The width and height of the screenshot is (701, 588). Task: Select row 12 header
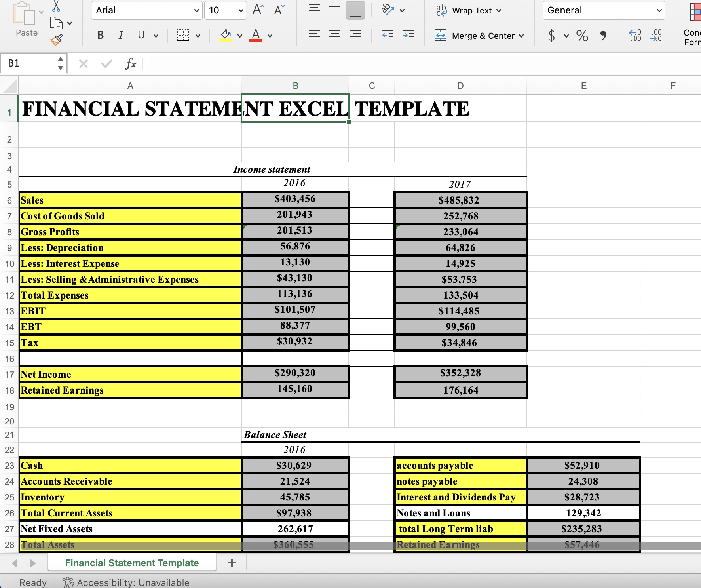coord(9,295)
